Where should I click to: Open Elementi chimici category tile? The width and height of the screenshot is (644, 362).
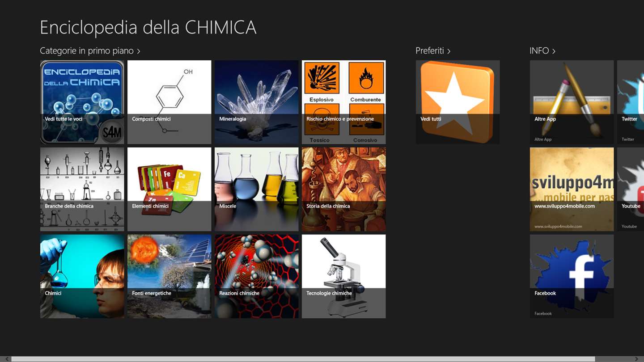click(x=169, y=189)
